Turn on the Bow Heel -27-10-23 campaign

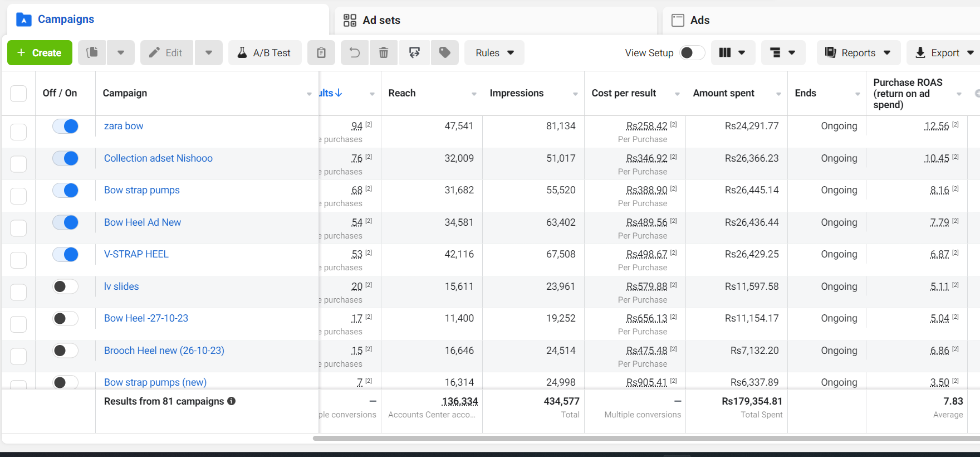[65, 319]
